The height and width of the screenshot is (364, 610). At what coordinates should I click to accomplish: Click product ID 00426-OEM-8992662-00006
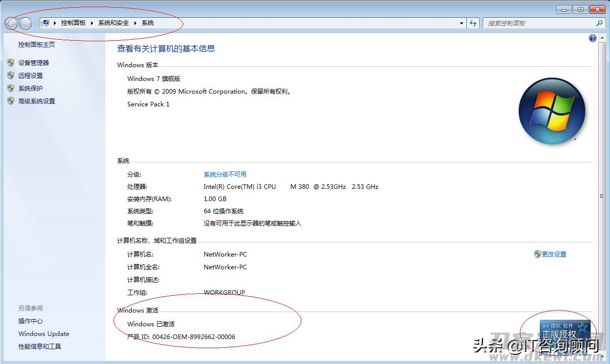[x=193, y=337]
